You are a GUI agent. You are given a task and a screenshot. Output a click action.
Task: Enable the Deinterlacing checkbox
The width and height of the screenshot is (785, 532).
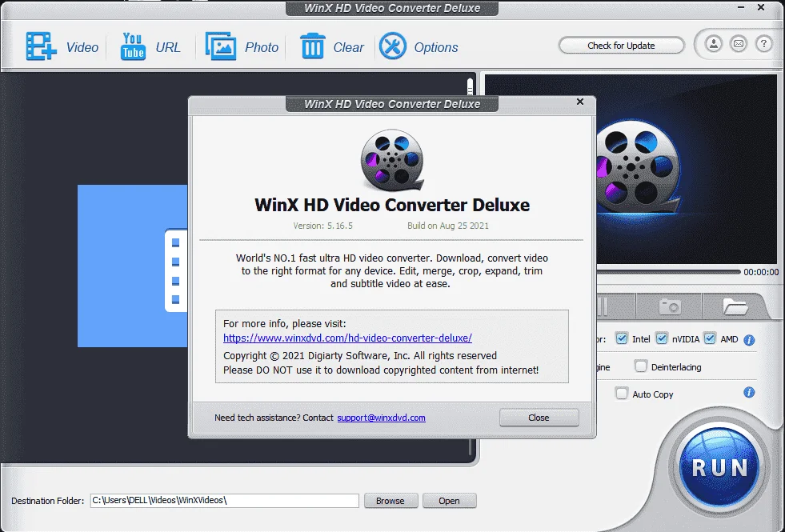pos(641,366)
